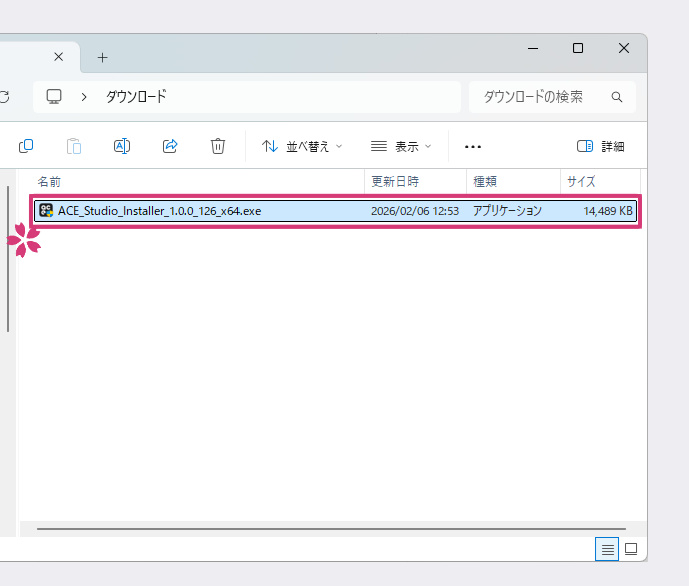Switch to large thumbnails view layout
This screenshot has height=586, width=689.
631,549
